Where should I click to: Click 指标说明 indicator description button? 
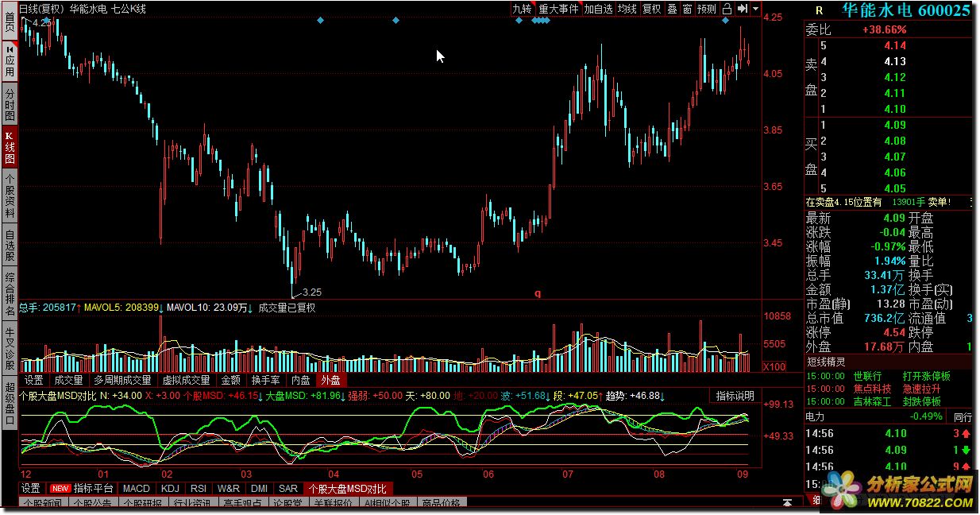(x=735, y=396)
